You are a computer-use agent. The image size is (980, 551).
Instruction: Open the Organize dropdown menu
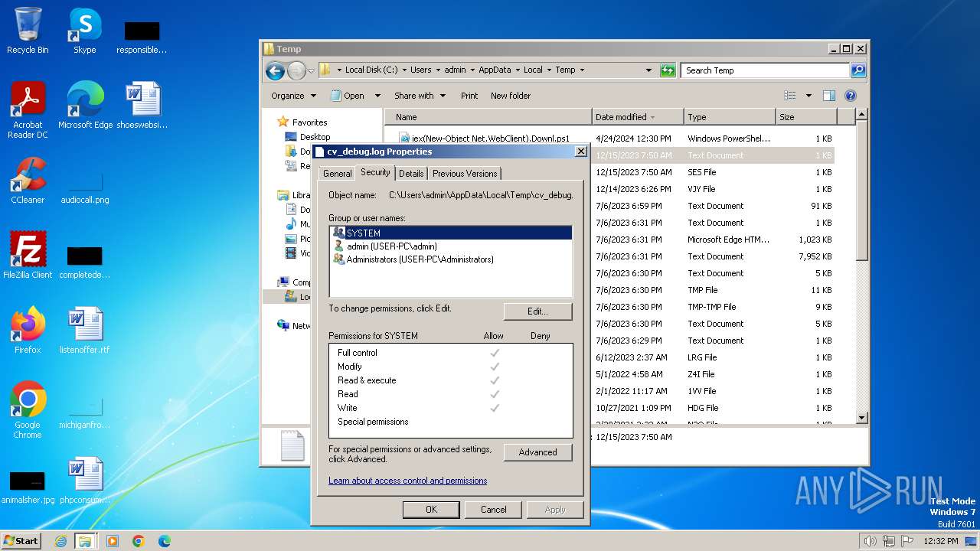[x=293, y=96]
